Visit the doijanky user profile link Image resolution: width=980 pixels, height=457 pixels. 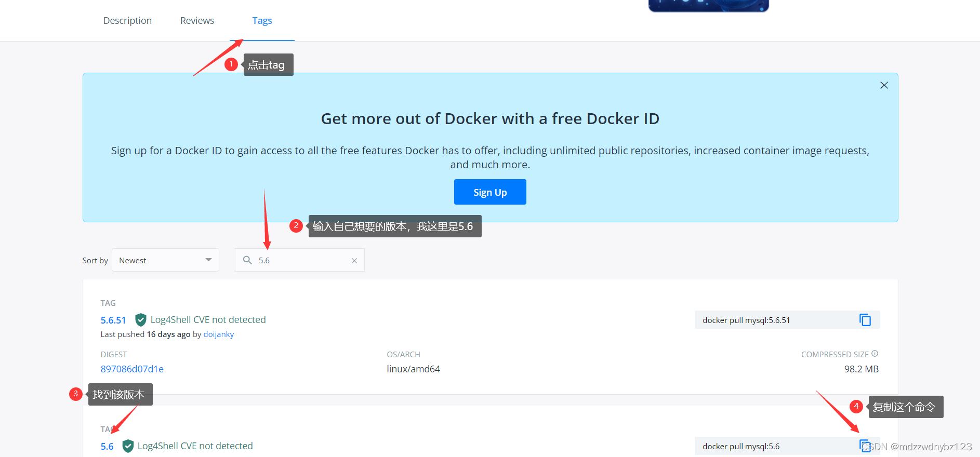pos(218,334)
